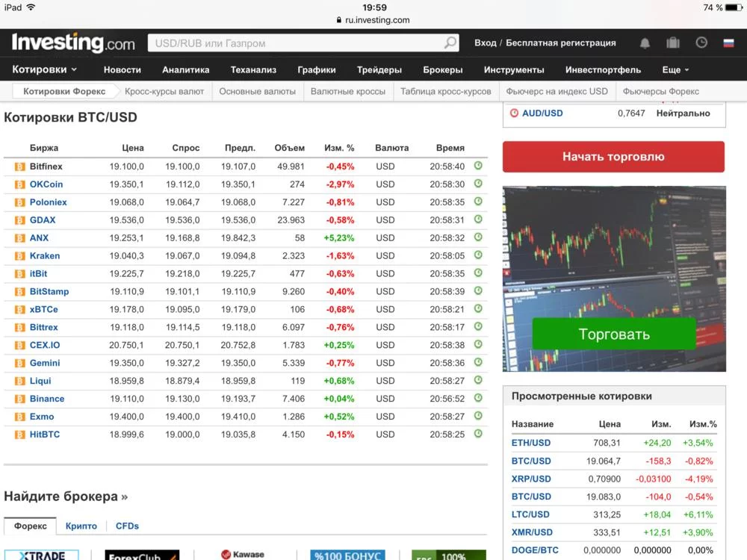
Task: Expand the Котировки dropdown menu
Action: point(44,69)
